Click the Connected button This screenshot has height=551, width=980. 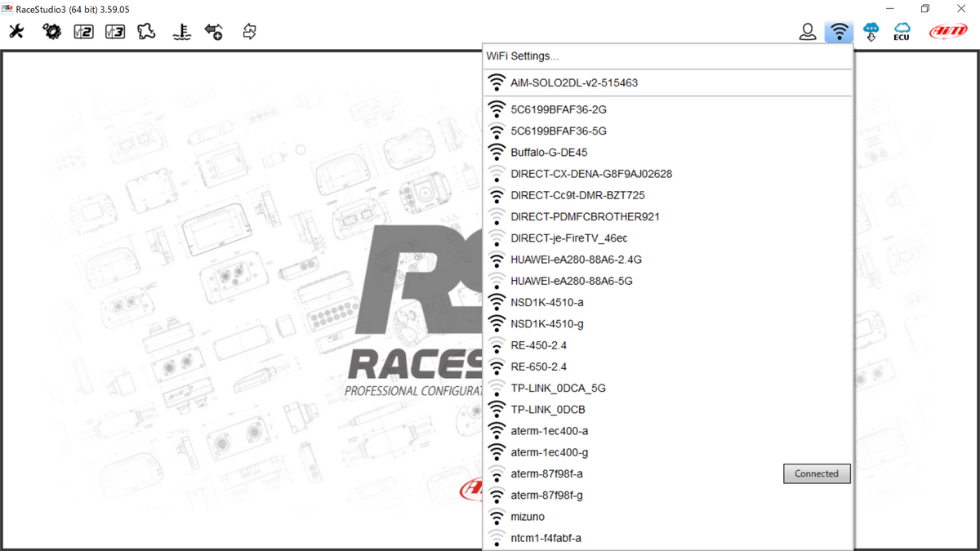(817, 473)
